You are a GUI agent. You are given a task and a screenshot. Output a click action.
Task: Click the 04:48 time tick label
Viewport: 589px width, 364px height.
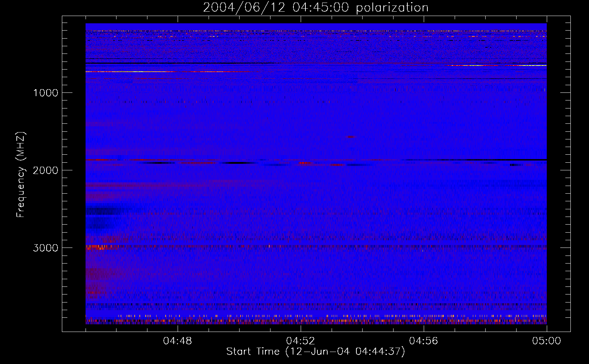coord(178,341)
